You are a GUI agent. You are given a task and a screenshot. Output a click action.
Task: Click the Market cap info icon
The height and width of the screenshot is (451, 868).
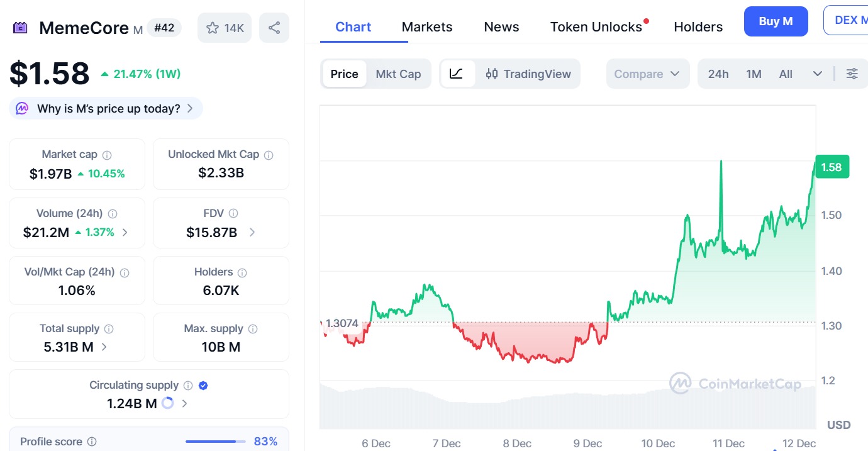point(107,155)
